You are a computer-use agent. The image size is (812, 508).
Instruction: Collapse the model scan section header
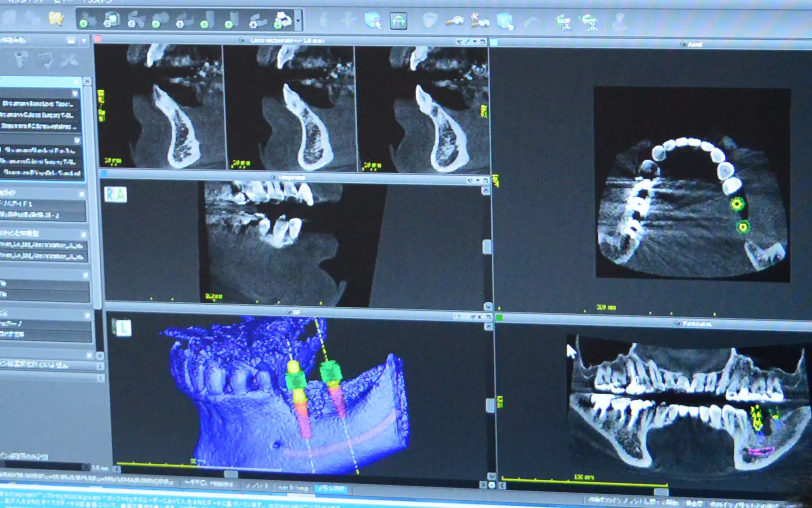(x=83, y=235)
